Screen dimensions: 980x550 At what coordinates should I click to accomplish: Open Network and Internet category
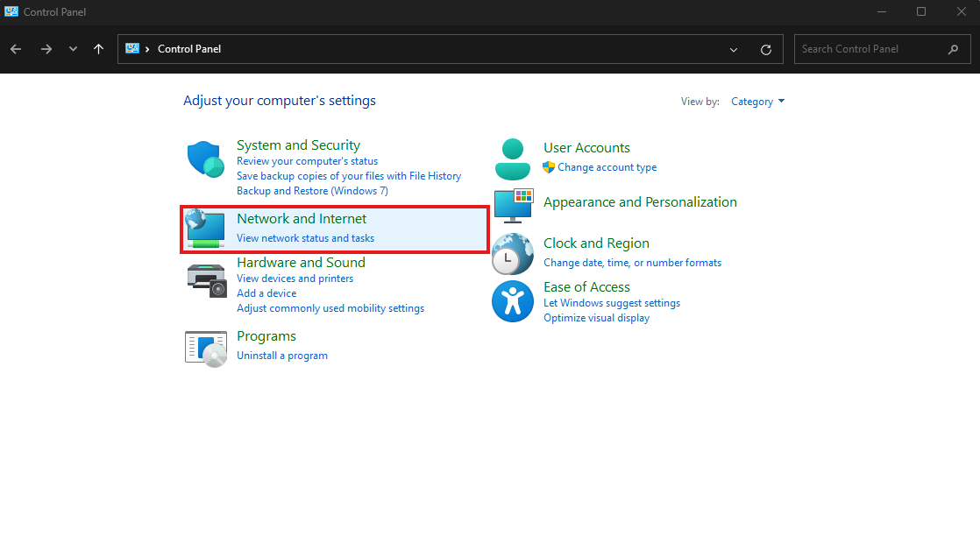click(x=302, y=219)
